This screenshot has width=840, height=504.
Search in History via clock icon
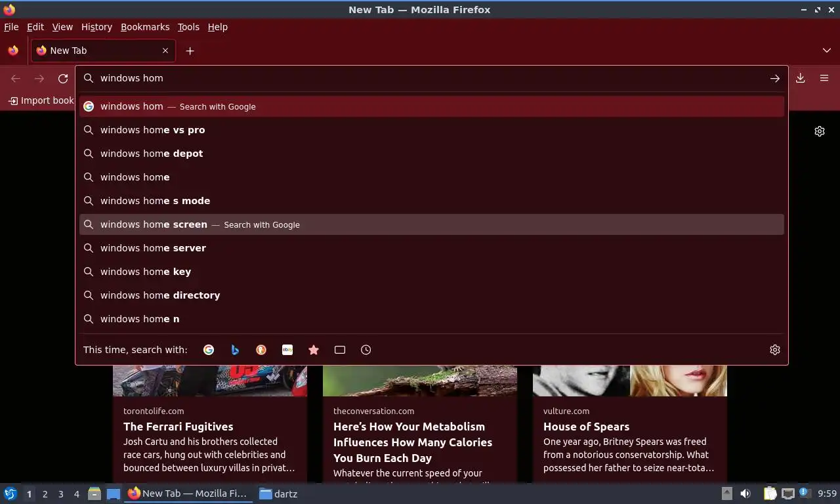point(366,350)
